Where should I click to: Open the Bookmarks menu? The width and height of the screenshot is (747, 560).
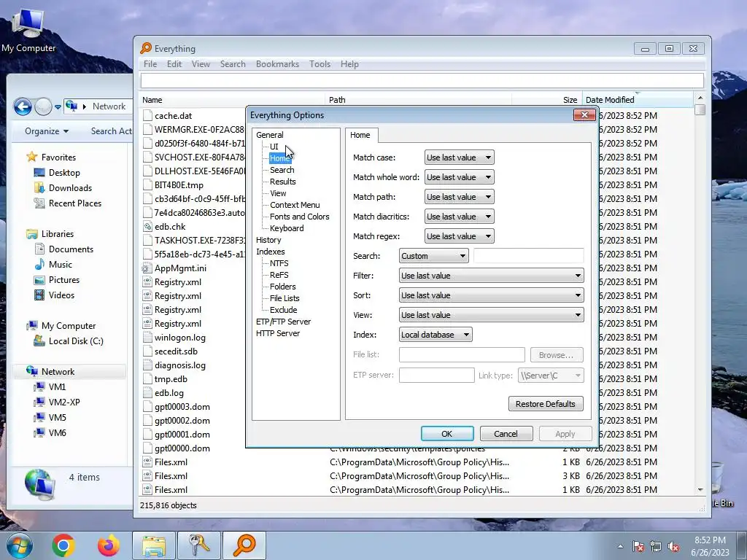coord(277,64)
